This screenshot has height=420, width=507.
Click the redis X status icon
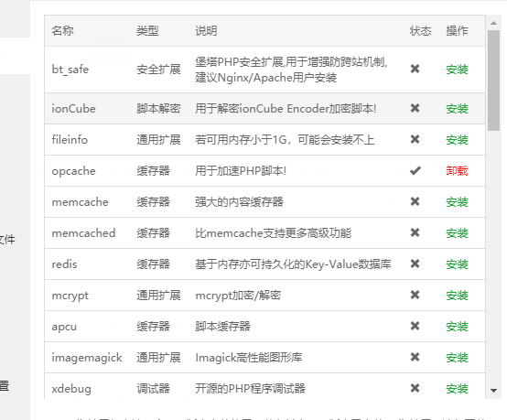[x=415, y=264]
